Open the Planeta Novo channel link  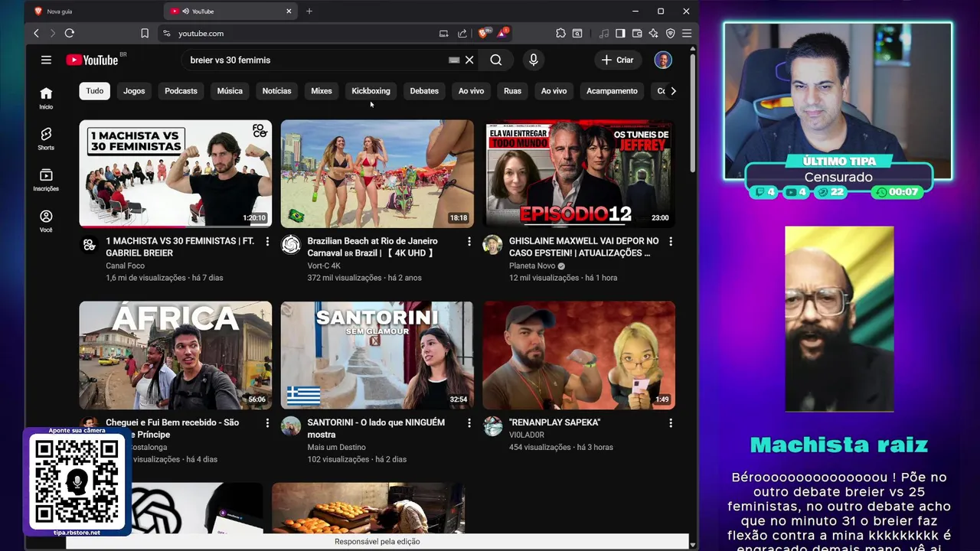[x=532, y=266]
